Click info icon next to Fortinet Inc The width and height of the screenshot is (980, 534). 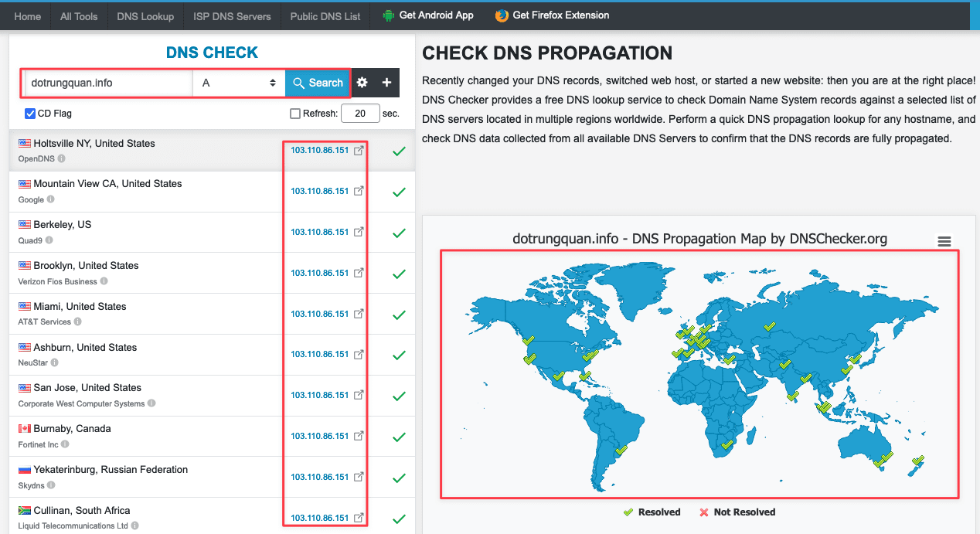pyautogui.click(x=65, y=444)
